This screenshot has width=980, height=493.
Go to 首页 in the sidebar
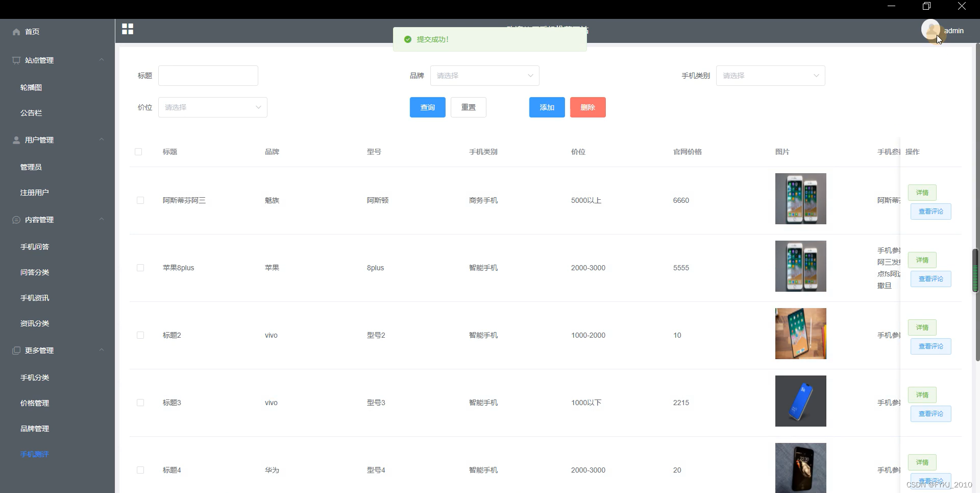[32, 32]
